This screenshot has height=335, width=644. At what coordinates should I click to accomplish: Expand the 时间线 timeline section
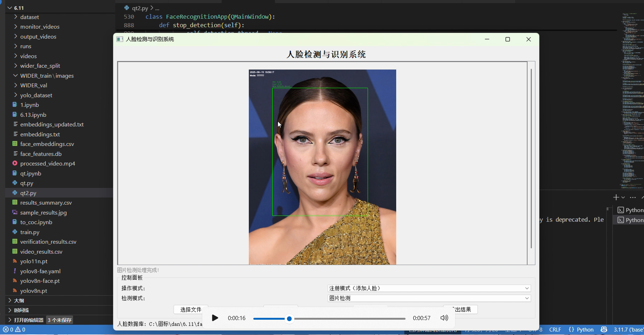(x=10, y=310)
